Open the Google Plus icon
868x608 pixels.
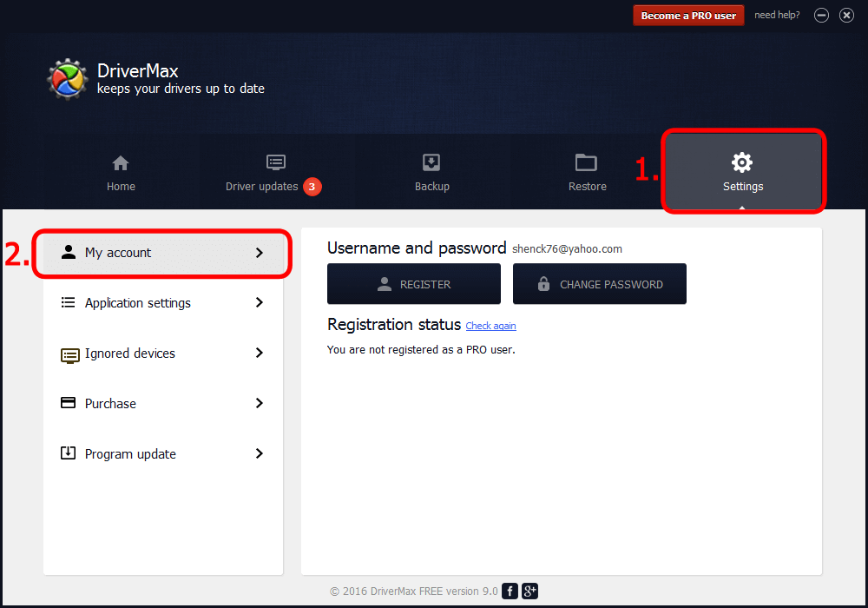pyautogui.click(x=529, y=591)
